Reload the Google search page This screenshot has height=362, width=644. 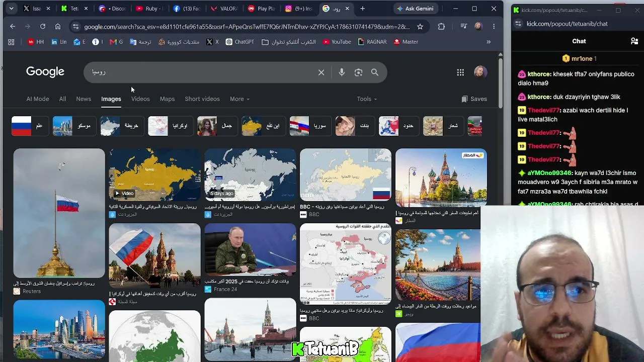[x=43, y=27]
